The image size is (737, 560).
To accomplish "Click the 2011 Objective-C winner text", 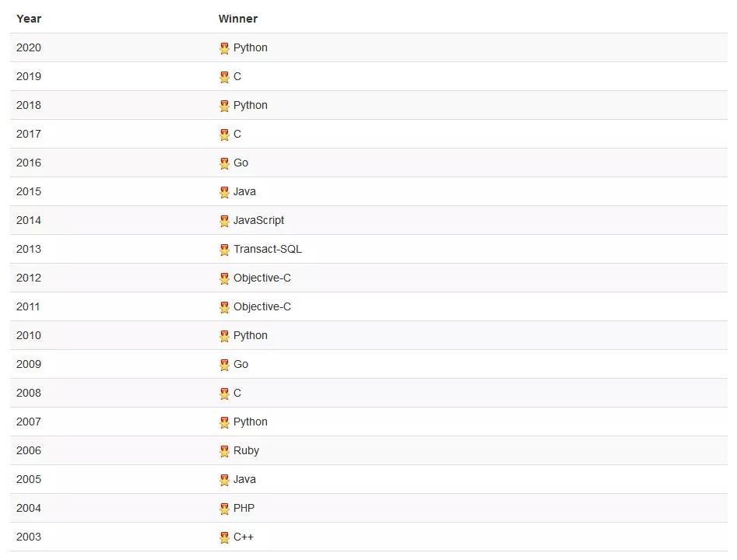I will point(261,306).
